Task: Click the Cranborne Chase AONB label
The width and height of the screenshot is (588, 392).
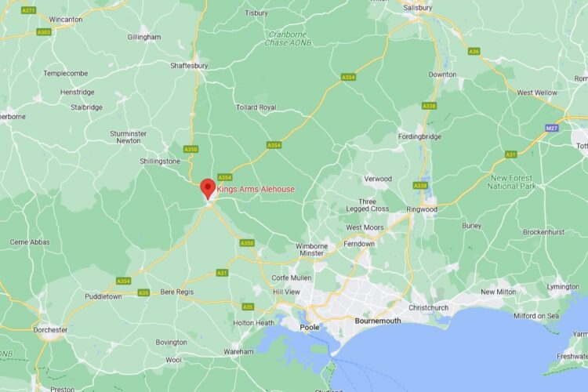Action: pyautogui.click(x=288, y=38)
